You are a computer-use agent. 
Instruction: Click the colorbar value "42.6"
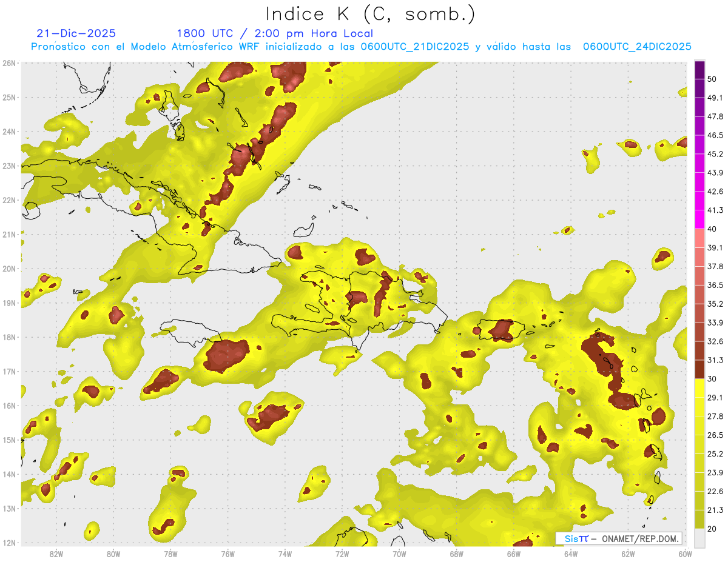tap(715, 192)
